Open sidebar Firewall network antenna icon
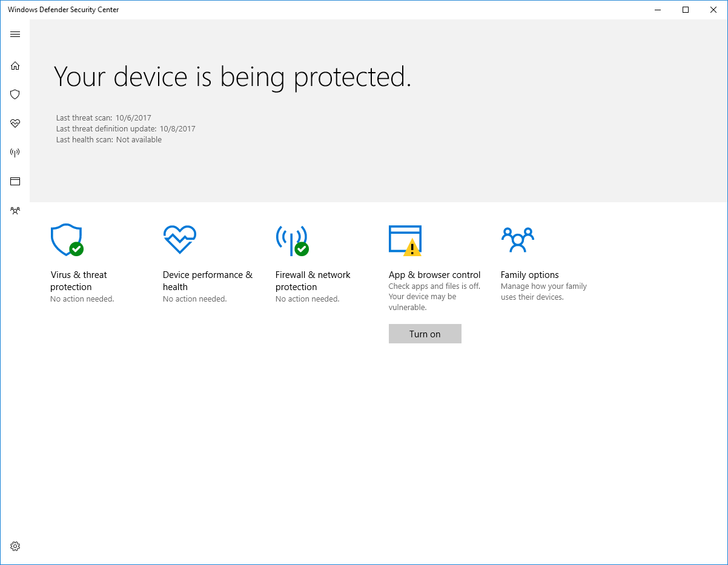728x565 pixels. click(15, 153)
